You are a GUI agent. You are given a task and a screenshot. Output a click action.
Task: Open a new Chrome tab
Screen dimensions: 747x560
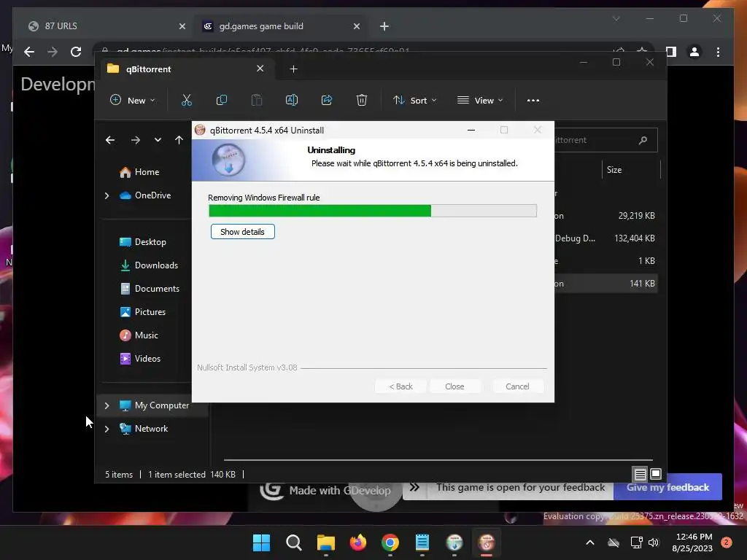[x=384, y=27]
